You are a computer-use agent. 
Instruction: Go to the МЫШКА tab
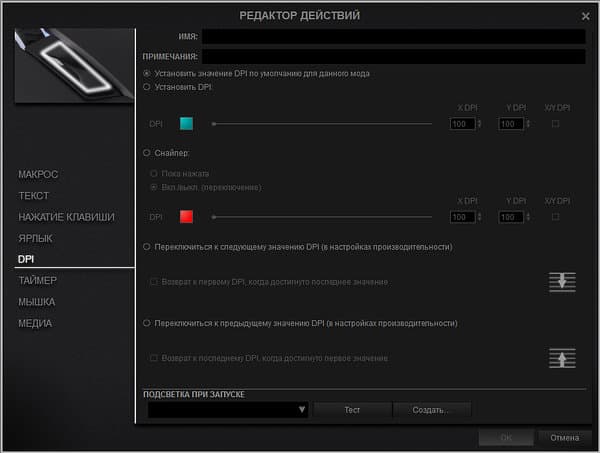pos(37,302)
